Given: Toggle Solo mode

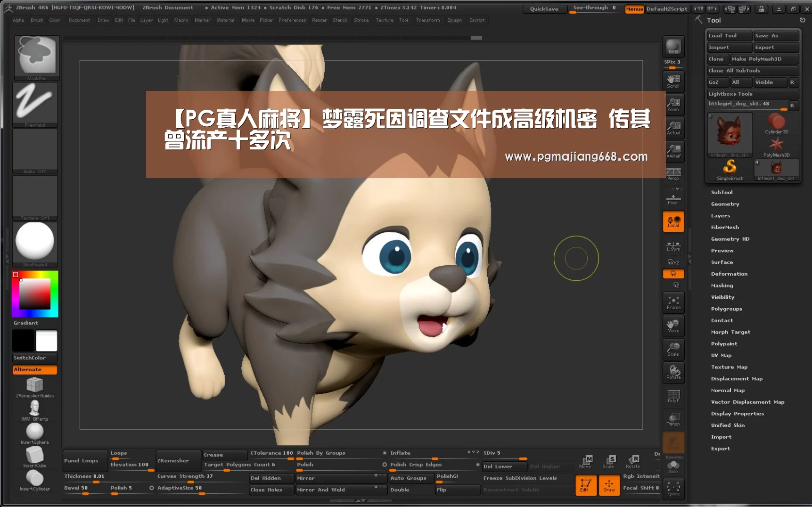Looking at the screenshot, I should 673,466.
